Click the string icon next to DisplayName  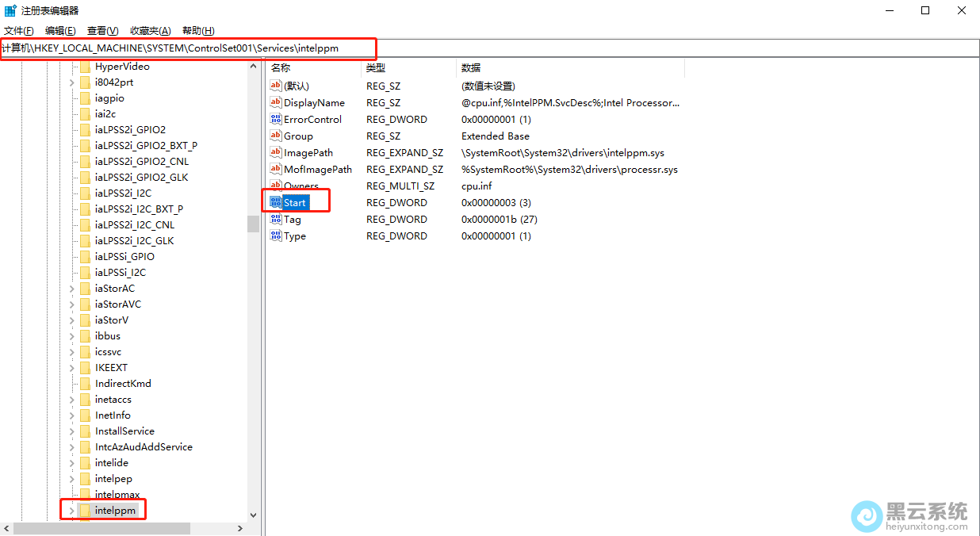click(276, 102)
